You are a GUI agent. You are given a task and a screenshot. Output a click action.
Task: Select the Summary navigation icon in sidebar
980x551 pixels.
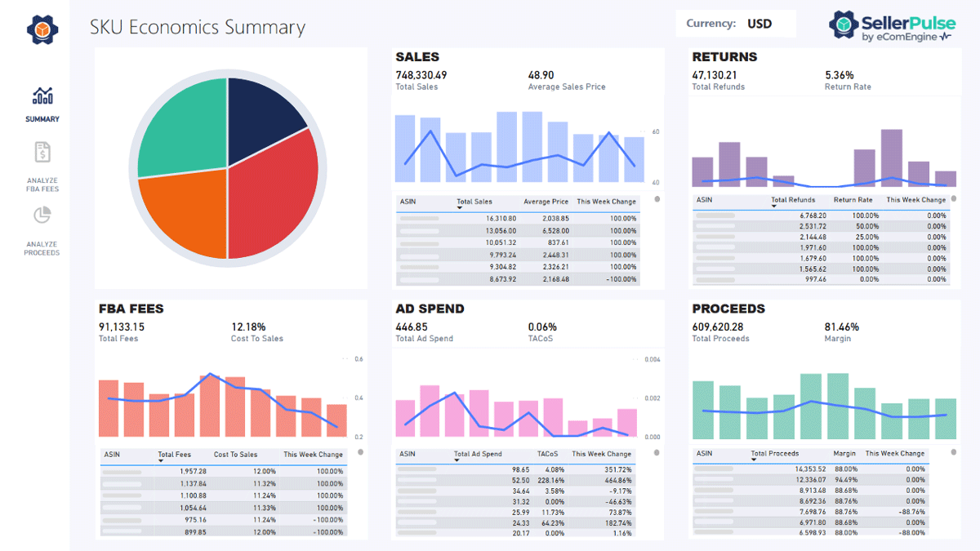click(42, 96)
